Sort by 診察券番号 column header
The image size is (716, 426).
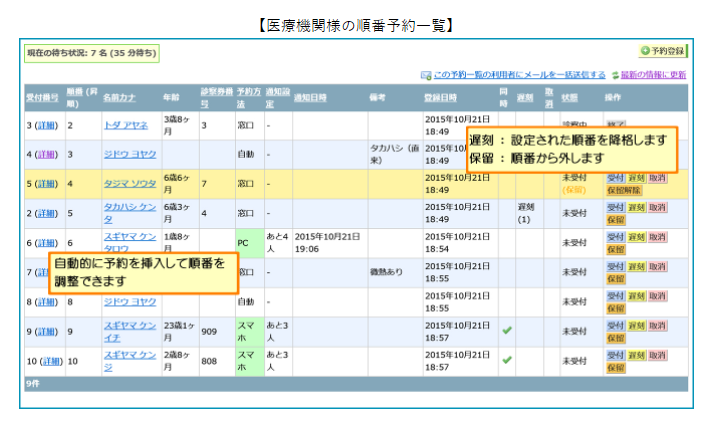[x=217, y=98]
